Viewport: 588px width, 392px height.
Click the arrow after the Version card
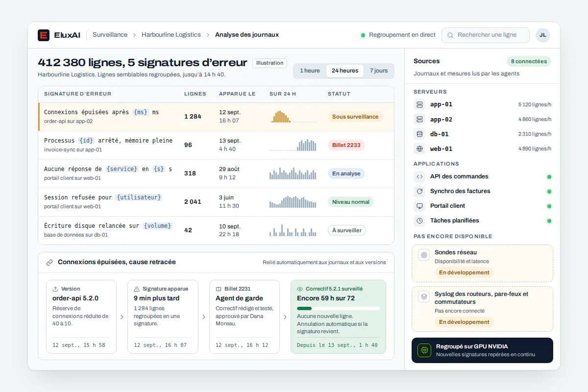pos(122,317)
